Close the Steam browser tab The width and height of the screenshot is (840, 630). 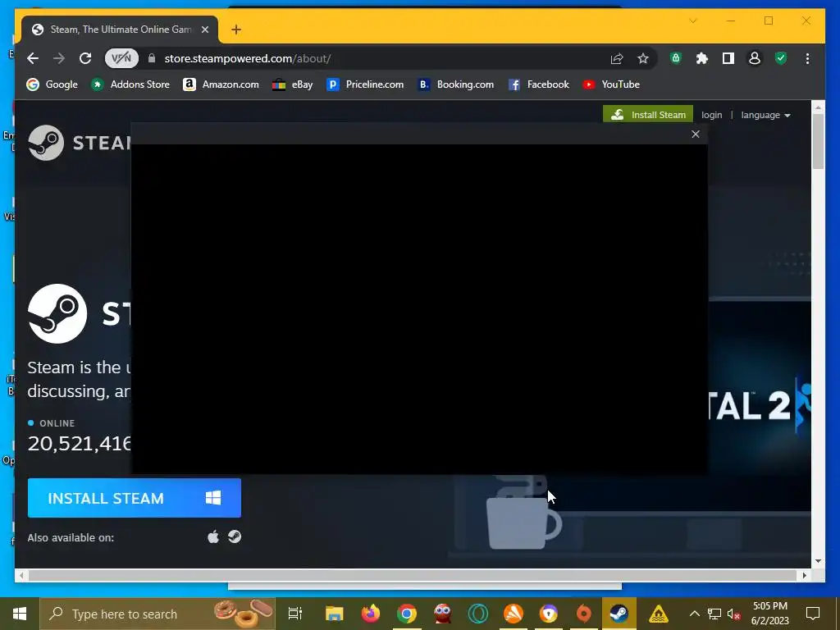[x=204, y=30]
